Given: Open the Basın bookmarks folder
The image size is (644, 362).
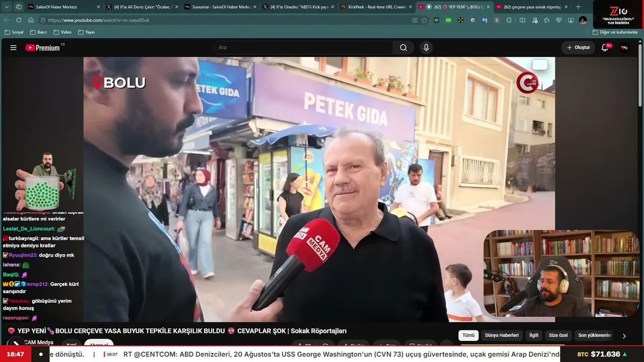Looking at the screenshot, I should (39, 32).
